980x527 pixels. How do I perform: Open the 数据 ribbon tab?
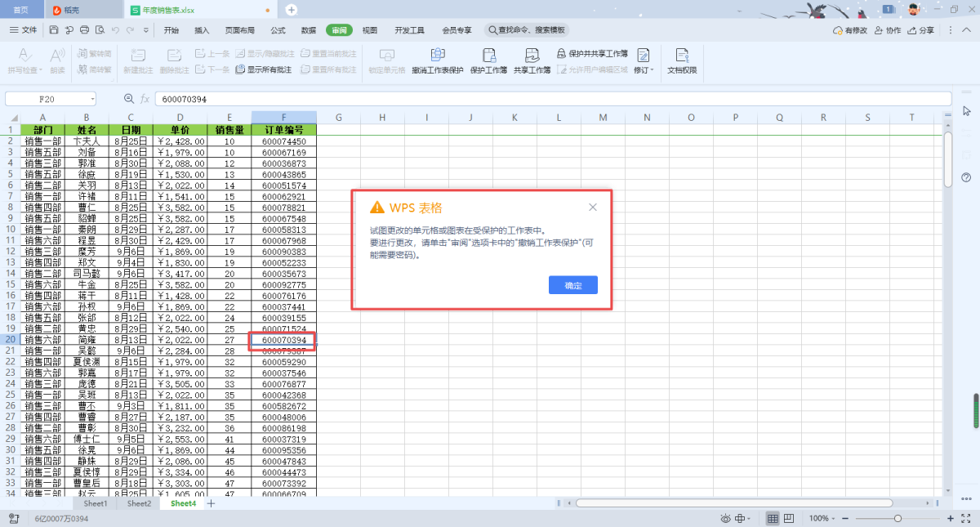coord(308,30)
